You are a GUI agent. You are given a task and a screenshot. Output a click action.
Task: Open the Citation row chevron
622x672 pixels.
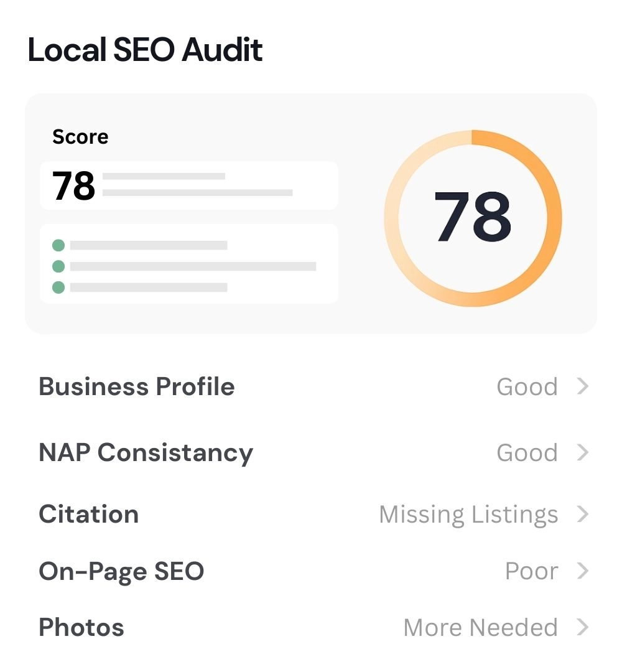click(582, 515)
